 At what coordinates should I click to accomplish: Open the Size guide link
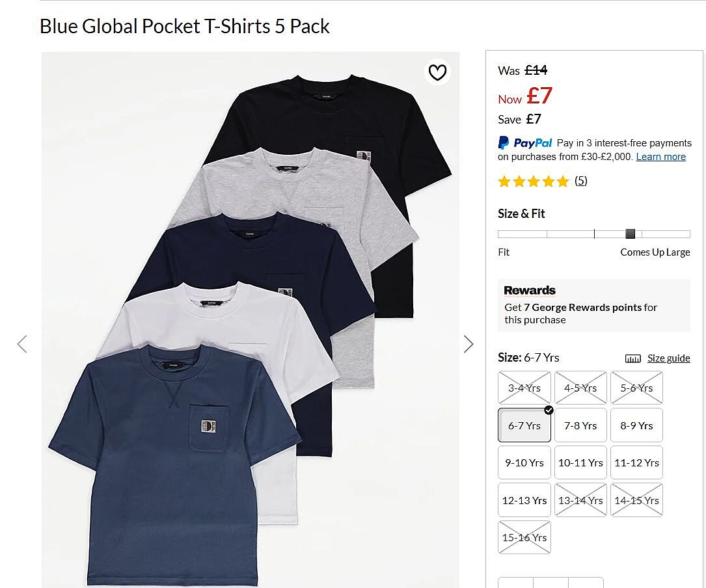[x=668, y=358]
